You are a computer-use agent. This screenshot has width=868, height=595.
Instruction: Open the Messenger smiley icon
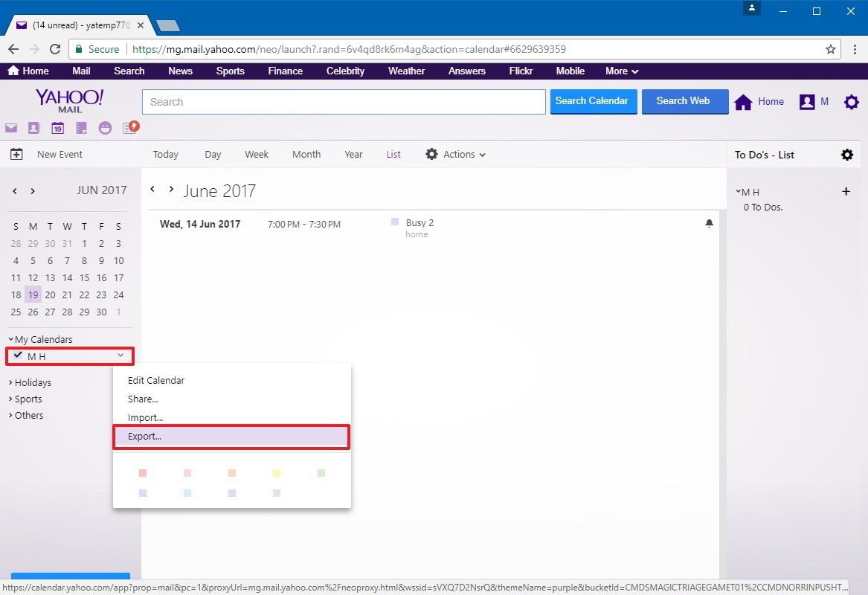105,129
